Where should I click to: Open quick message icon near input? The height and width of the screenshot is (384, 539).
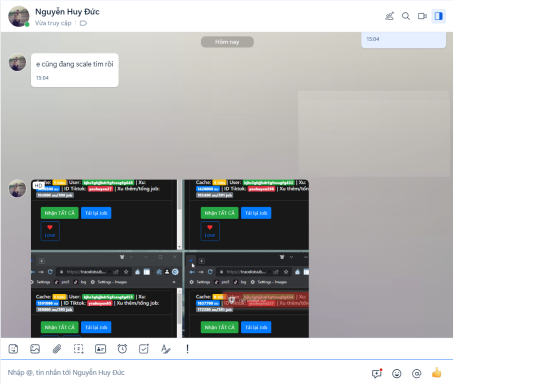tap(377, 373)
